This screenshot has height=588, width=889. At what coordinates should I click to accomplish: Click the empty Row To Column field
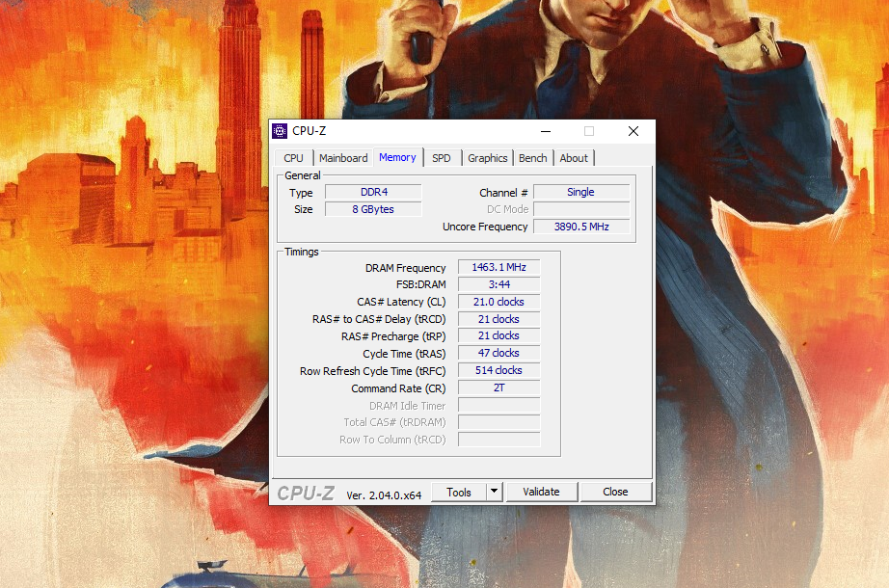coord(498,440)
